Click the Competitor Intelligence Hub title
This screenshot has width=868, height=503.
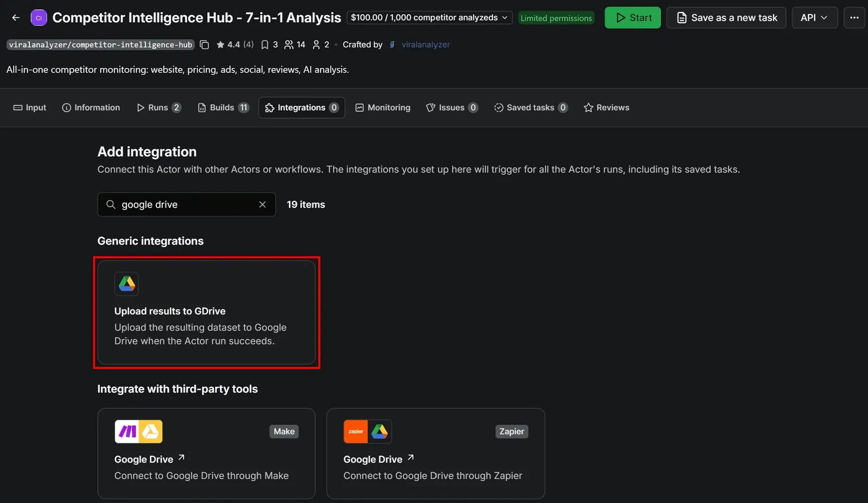[x=197, y=18]
